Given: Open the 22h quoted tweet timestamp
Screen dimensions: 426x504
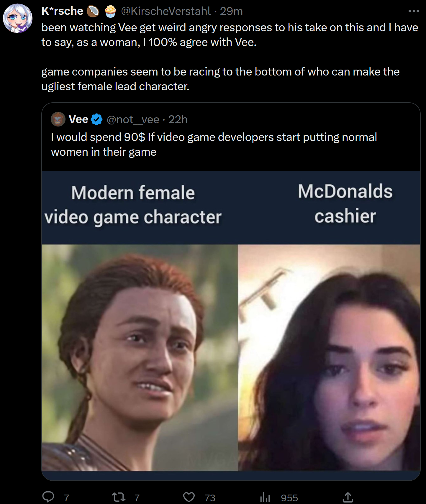Looking at the screenshot, I should (178, 119).
